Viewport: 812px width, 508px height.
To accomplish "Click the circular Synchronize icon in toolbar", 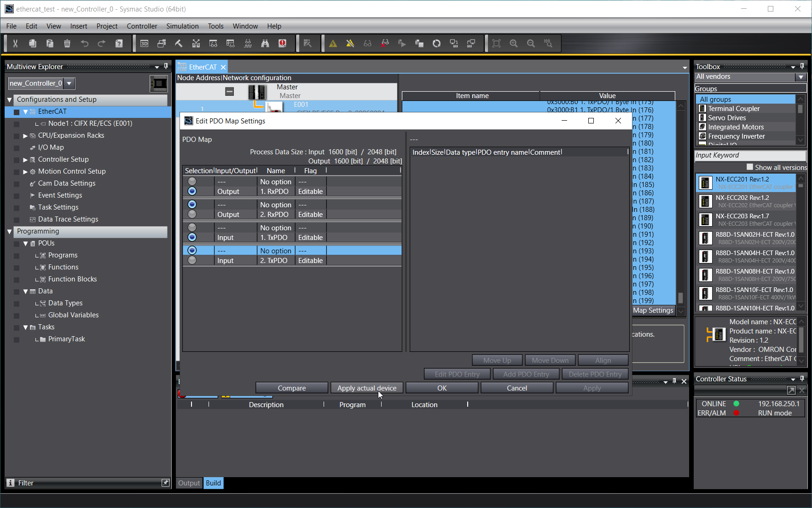I will point(436,43).
